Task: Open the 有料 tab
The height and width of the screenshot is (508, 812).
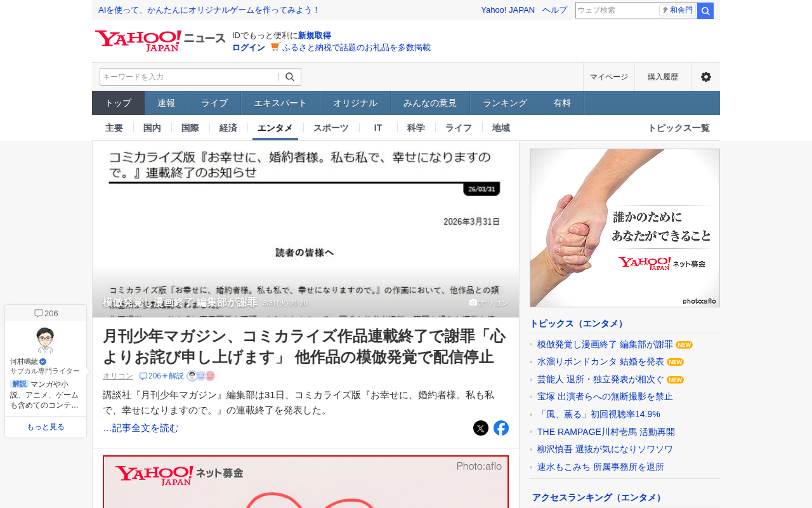Action: coord(562,103)
